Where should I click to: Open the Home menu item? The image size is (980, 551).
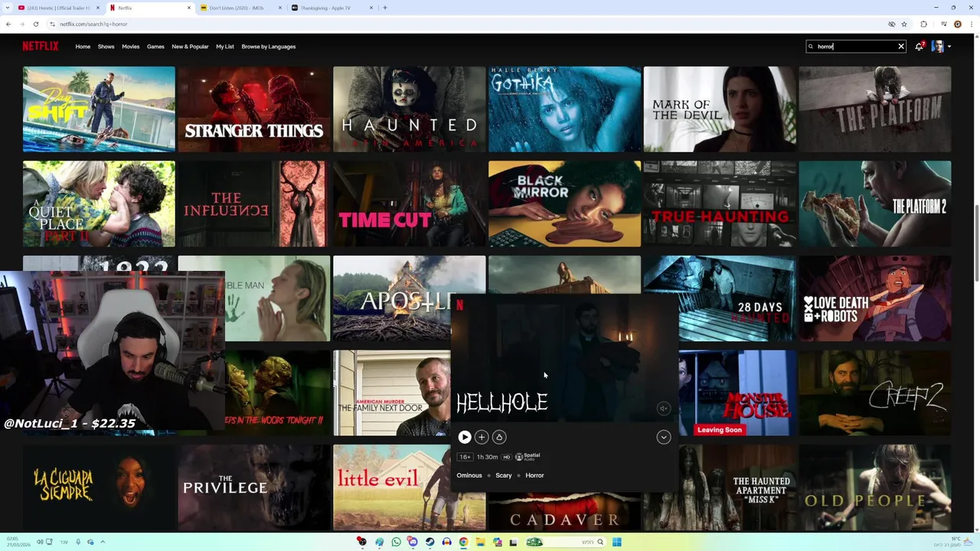point(83,47)
